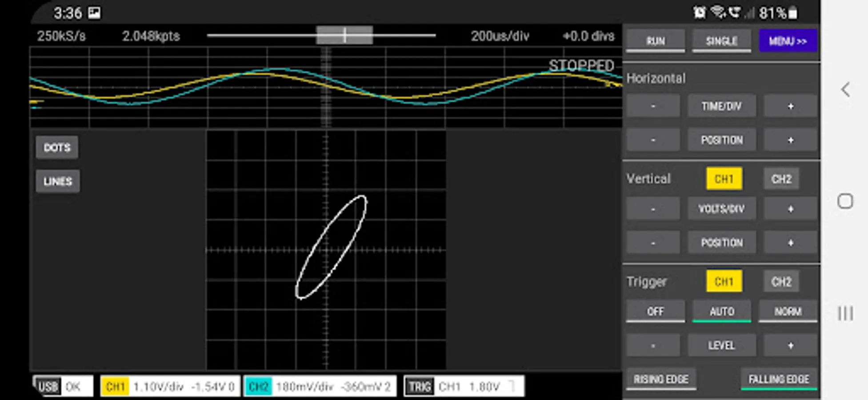Open the MENU >> panel
The image size is (868, 400).
(788, 41)
